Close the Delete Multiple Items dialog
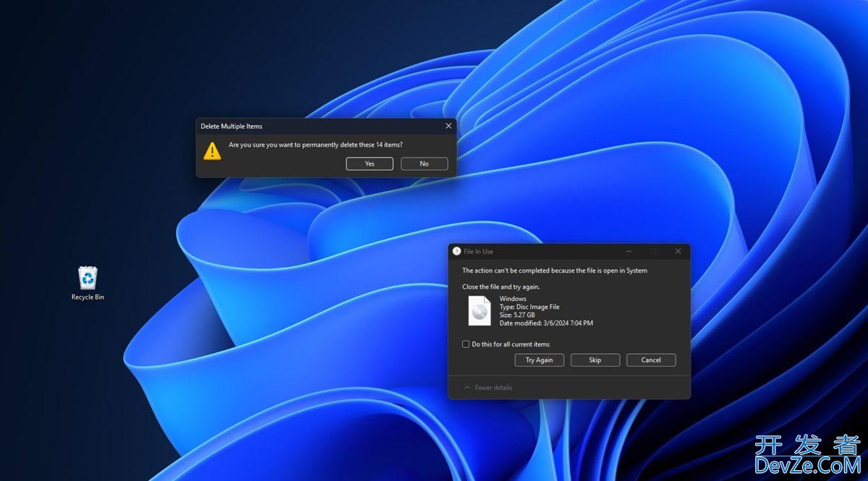The width and height of the screenshot is (868, 481). (448, 125)
